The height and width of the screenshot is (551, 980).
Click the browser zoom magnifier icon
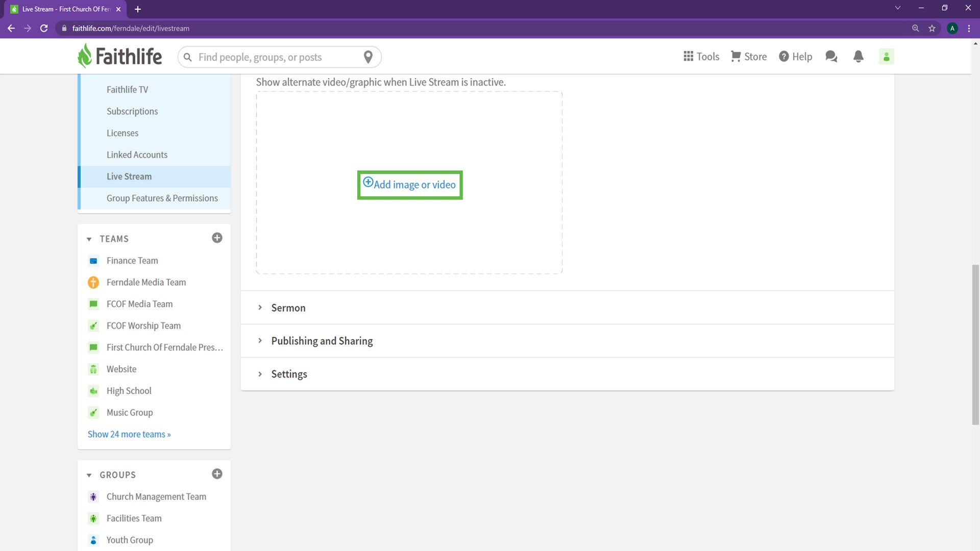(916, 29)
